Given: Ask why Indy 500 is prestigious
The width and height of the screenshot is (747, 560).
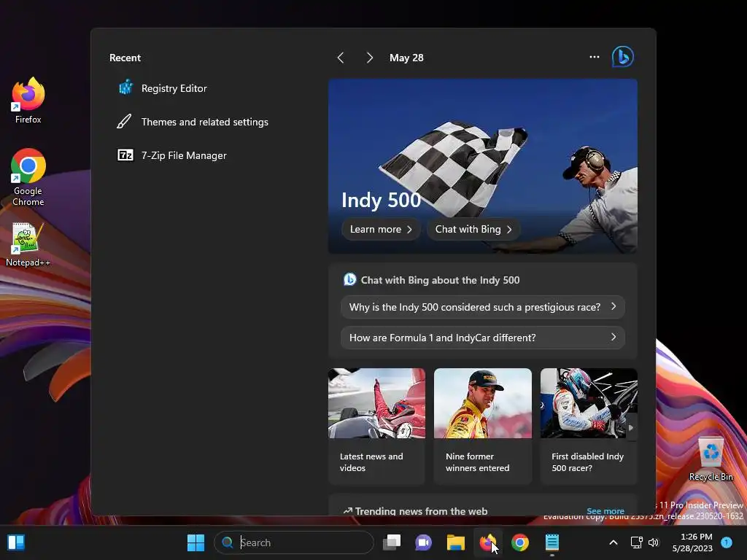Looking at the screenshot, I should tap(483, 307).
